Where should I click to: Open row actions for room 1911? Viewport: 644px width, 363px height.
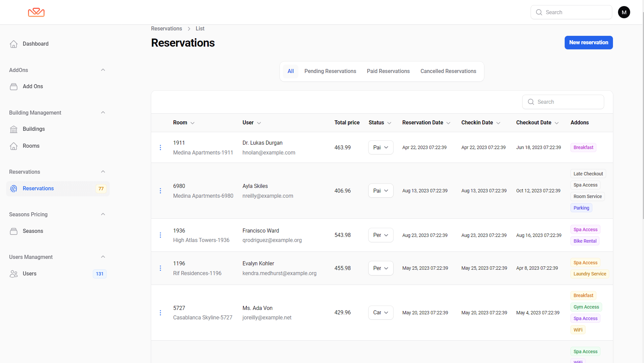[160, 148]
